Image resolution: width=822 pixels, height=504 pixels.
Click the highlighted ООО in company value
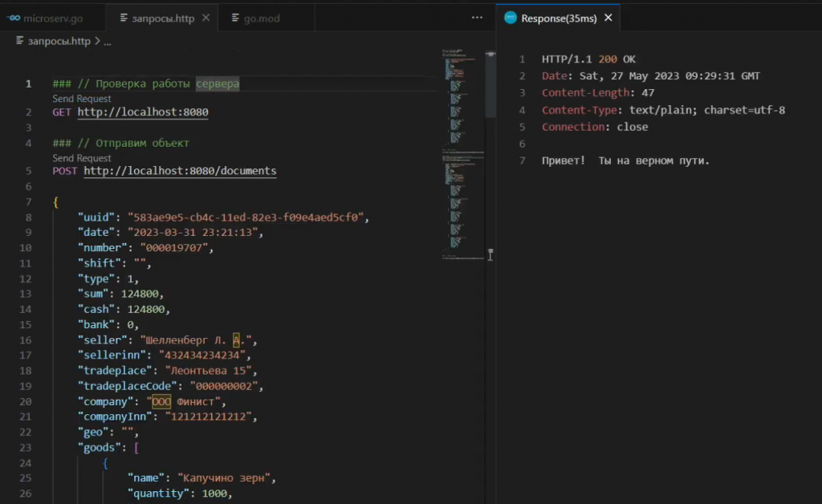coord(161,402)
